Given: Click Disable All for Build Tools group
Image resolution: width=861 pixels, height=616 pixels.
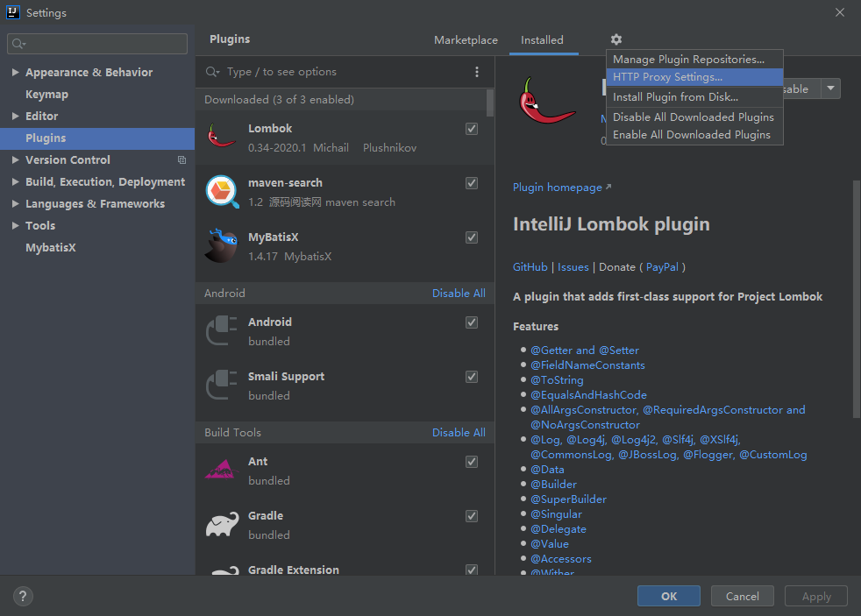Looking at the screenshot, I should pyautogui.click(x=459, y=433).
